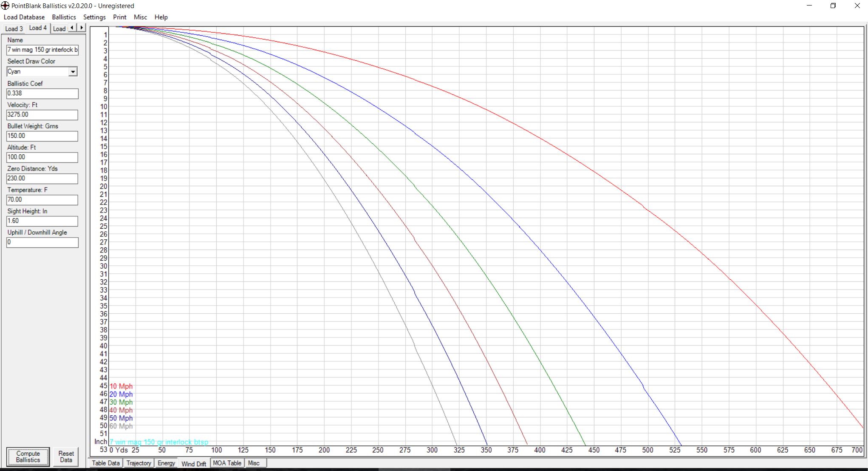Open the Ballistics menu
868x471 pixels.
click(x=64, y=17)
